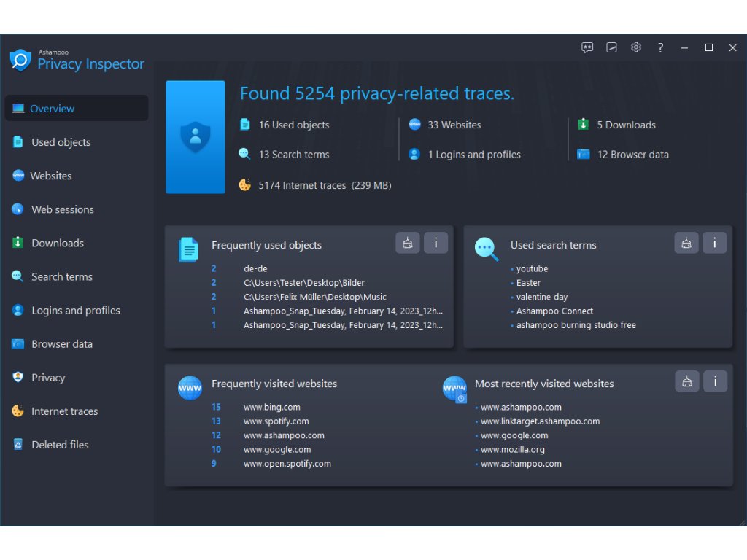The image size is (747, 560).
Task: Open the settings gear icon
Action: (636, 47)
